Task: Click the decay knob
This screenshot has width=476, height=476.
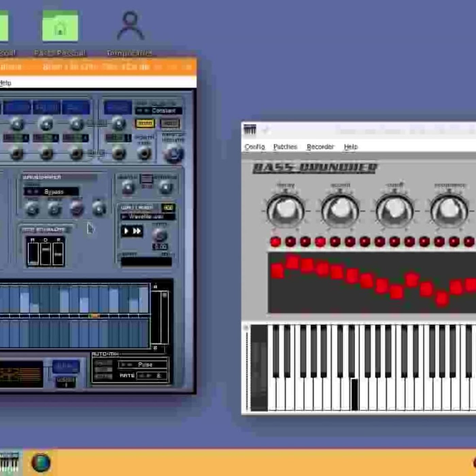Action: pos(286,211)
